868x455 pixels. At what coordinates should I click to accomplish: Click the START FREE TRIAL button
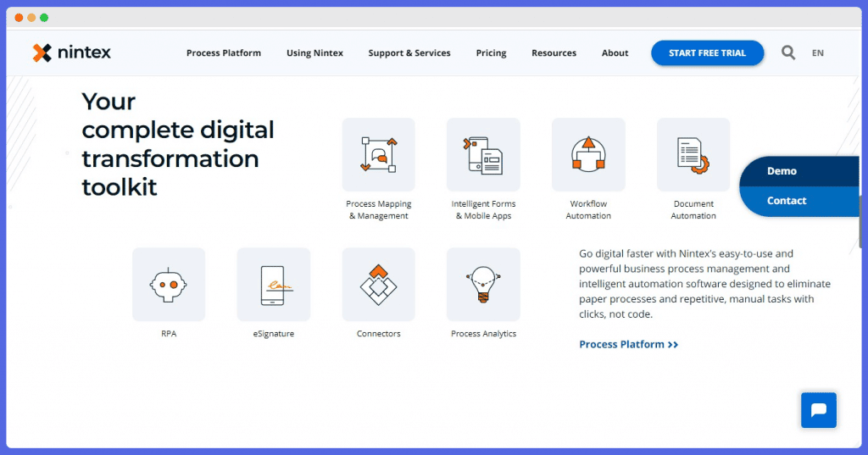[x=708, y=53]
